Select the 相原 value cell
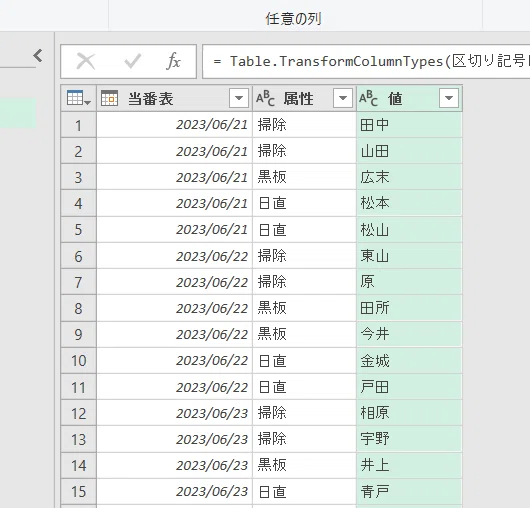Viewport: 530px width, 508px height. [x=409, y=413]
